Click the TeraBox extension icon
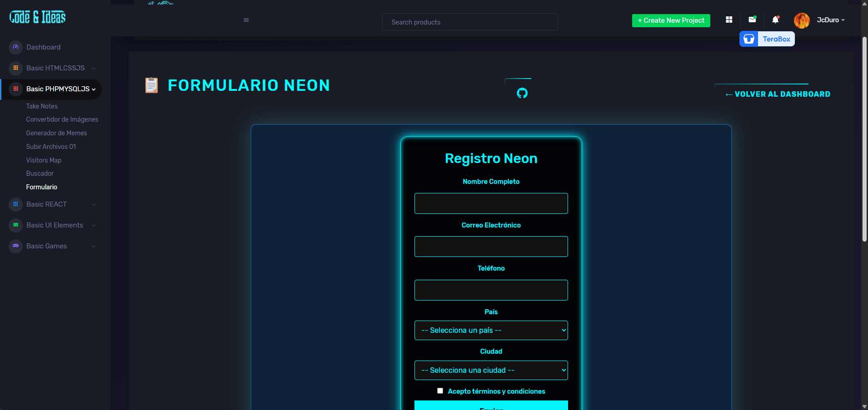868x410 pixels. click(749, 39)
